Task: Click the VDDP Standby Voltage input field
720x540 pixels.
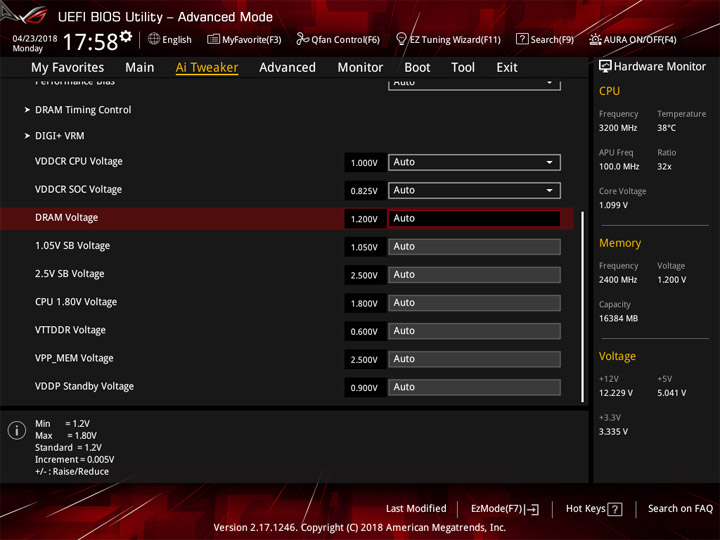Action: (x=474, y=387)
